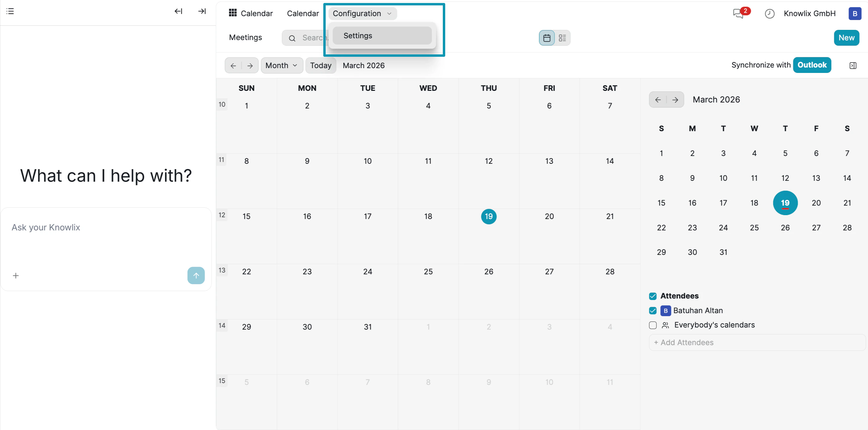Open the chat messages icon with 2 notifications
The height and width of the screenshot is (430, 868).
[x=738, y=13]
